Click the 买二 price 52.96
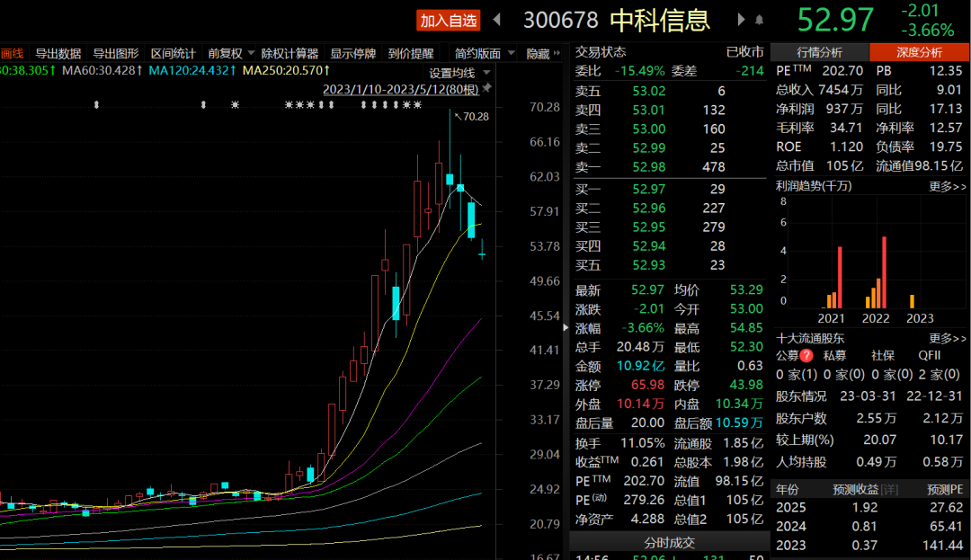 [x=649, y=209]
